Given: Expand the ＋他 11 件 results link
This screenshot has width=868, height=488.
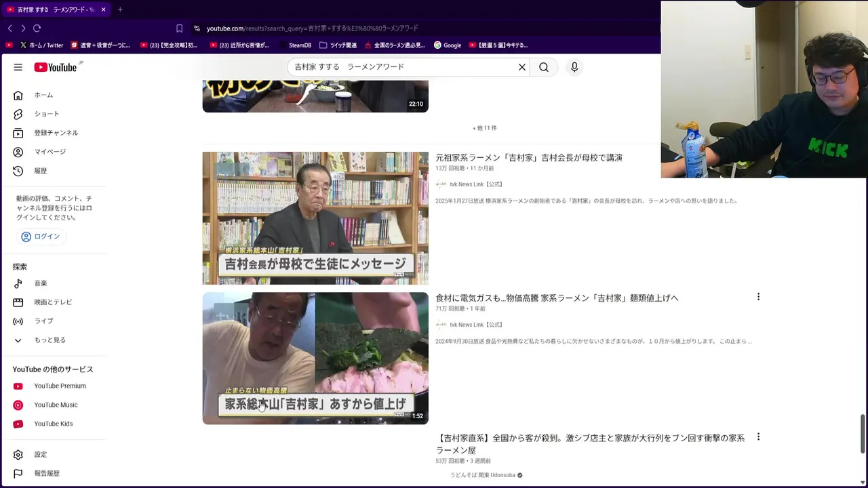Looking at the screenshot, I should pyautogui.click(x=485, y=128).
